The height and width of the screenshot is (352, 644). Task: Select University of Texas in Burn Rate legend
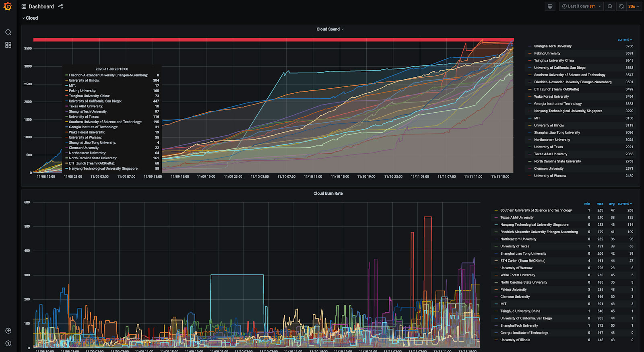(515, 246)
